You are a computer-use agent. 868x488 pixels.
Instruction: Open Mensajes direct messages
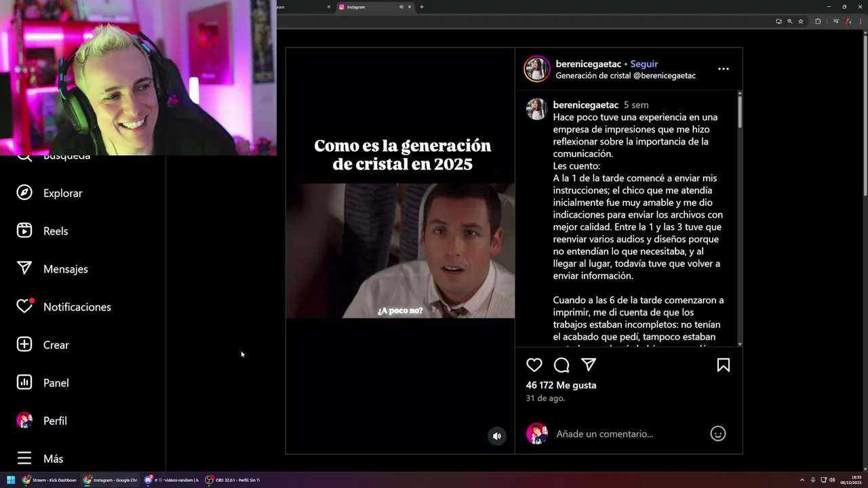(x=52, y=269)
